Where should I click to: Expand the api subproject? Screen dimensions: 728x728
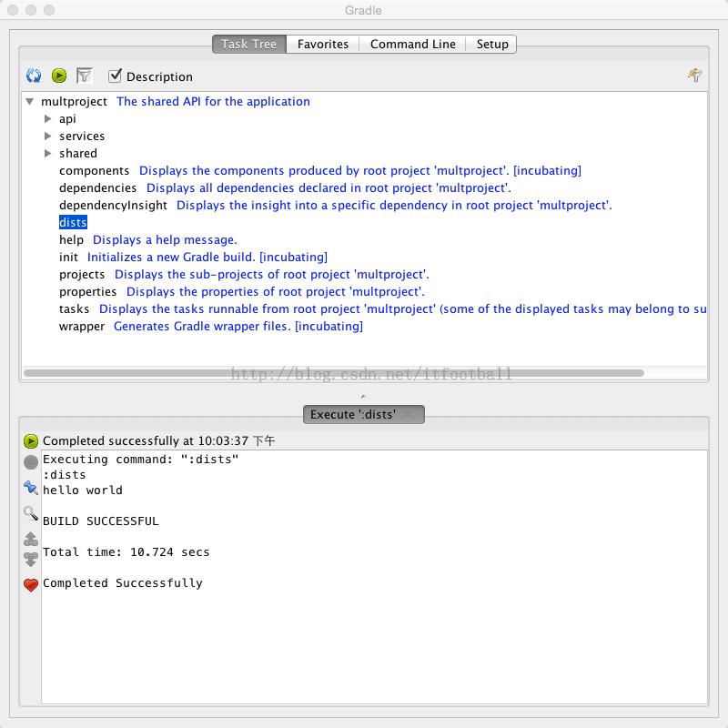click(47, 119)
